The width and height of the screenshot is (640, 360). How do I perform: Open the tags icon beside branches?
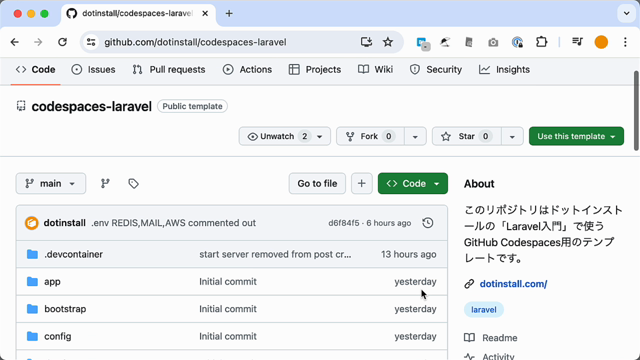click(133, 184)
